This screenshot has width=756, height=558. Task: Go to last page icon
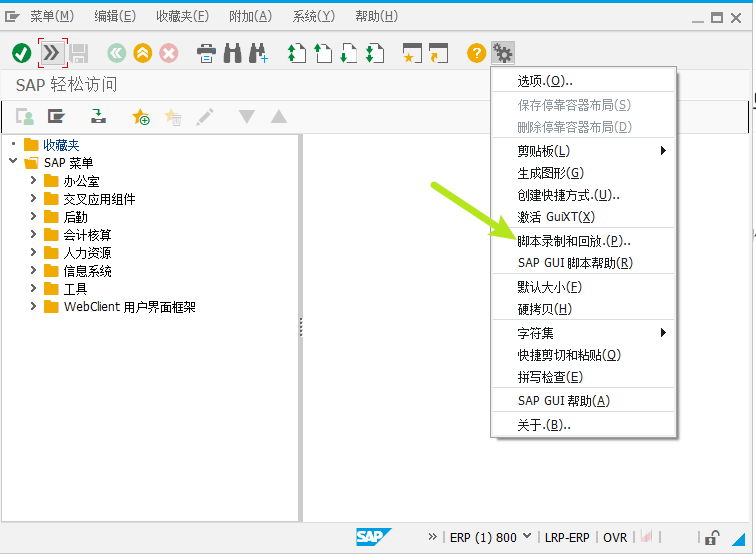click(x=375, y=53)
